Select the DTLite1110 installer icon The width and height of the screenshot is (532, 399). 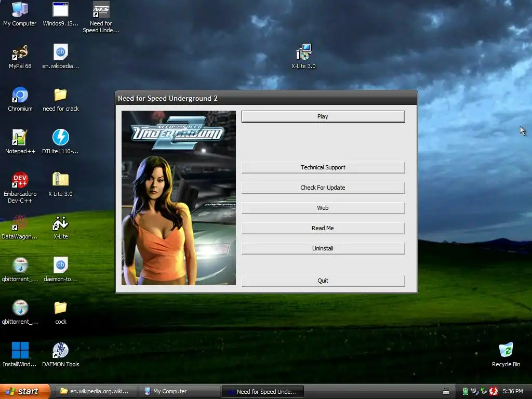tap(60, 142)
